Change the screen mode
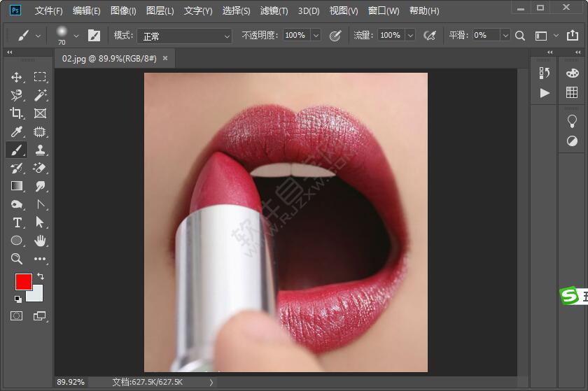 click(x=39, y=316)
